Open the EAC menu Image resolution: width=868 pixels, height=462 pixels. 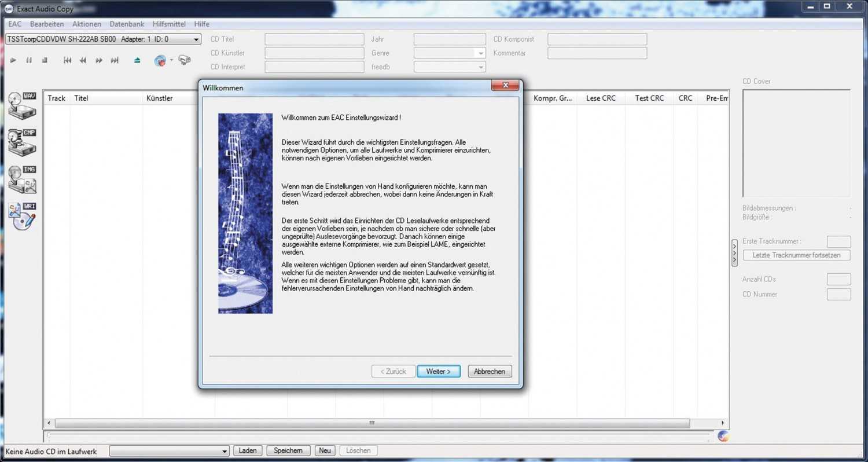pyautogui.click(x=14, y=24)
